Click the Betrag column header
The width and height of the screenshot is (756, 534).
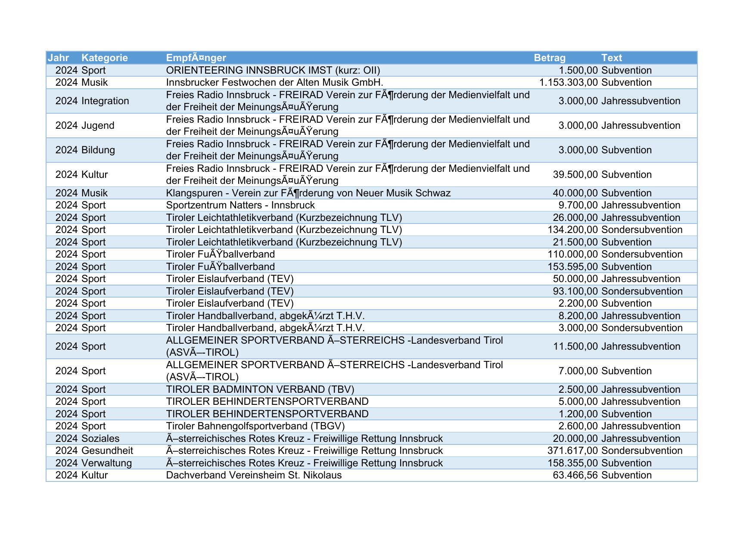549,58
